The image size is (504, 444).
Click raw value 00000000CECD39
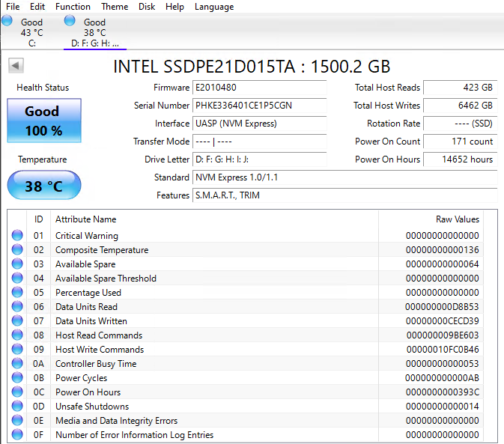coord(443,321)
